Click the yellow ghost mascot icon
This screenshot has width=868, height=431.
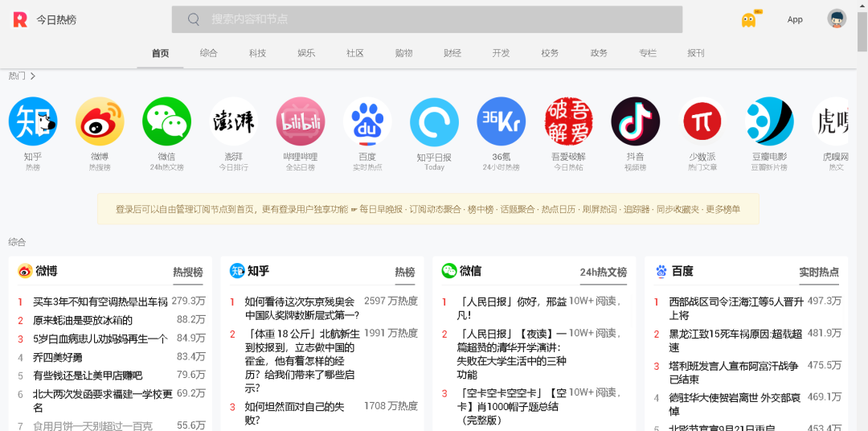748,20
